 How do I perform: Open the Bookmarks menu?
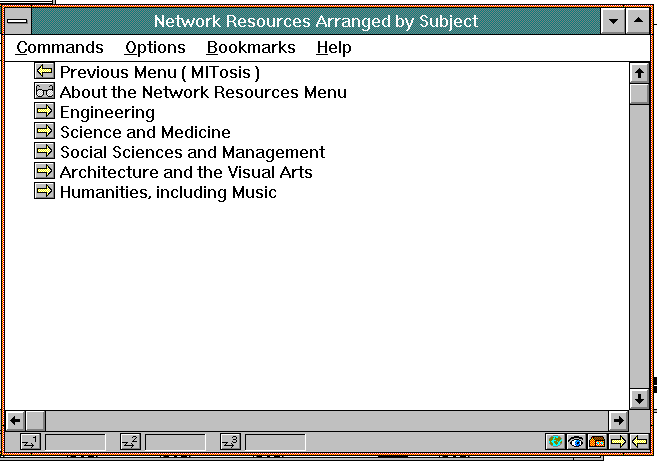[251, 47]
